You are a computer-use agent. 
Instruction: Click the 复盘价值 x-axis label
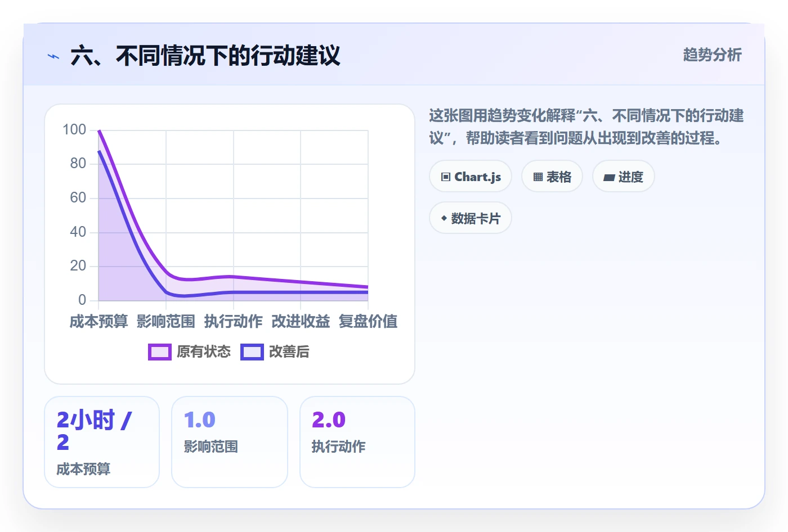coord(368,322)
